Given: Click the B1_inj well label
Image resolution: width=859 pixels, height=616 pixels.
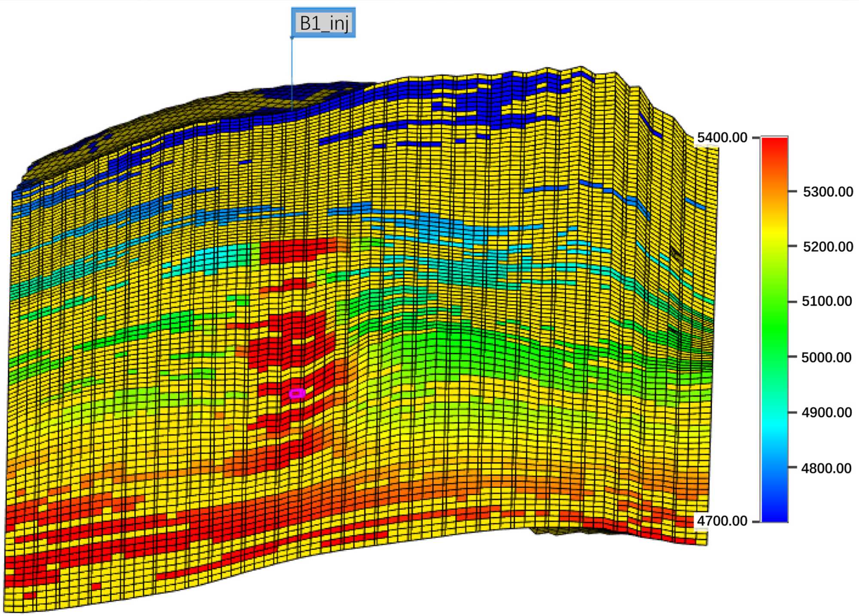Looking at the screenshot, I should [323, 22].
